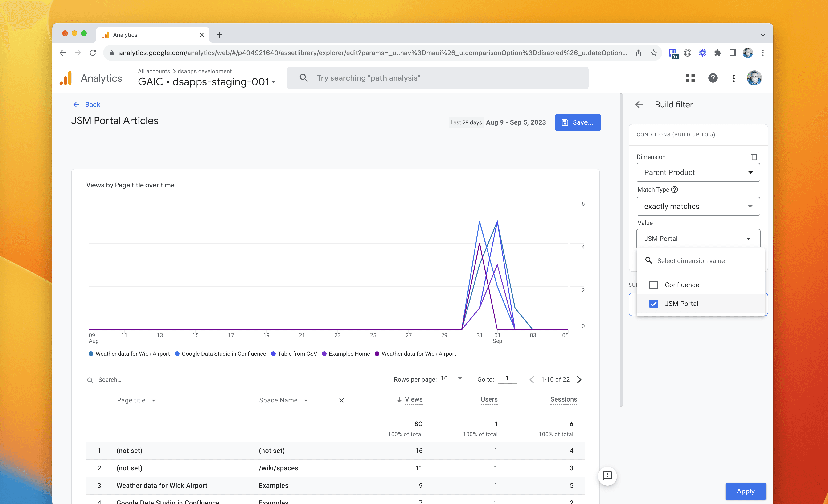This screenshot has height=504, width=828.
Task: Open the Analytics more options menu
Action: click(x=734, y=78)
